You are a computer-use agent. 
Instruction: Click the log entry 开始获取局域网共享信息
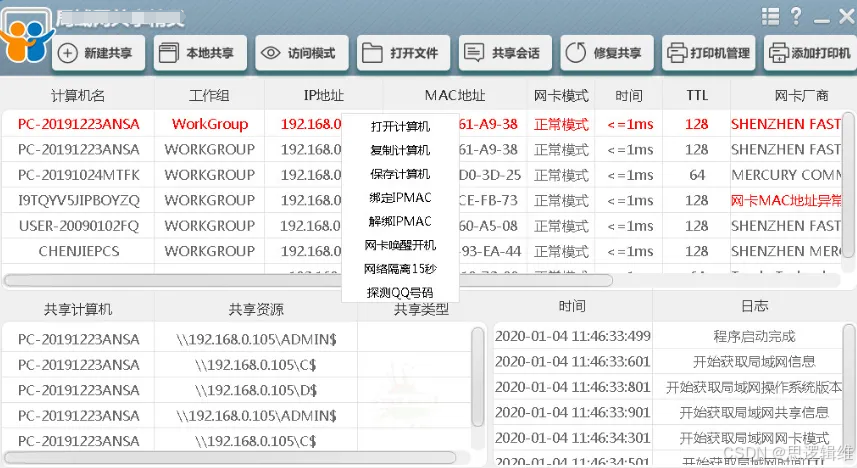click(754, 412)
